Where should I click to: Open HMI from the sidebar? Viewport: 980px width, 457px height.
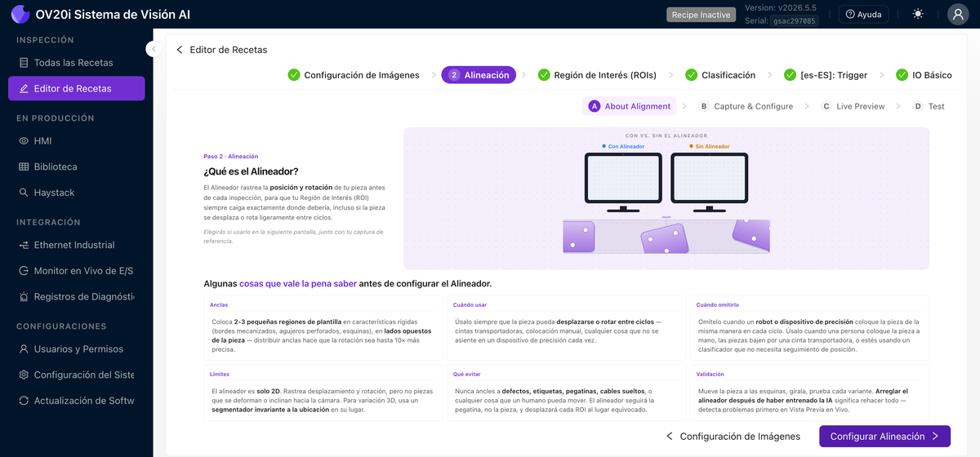tap(77, 141)
